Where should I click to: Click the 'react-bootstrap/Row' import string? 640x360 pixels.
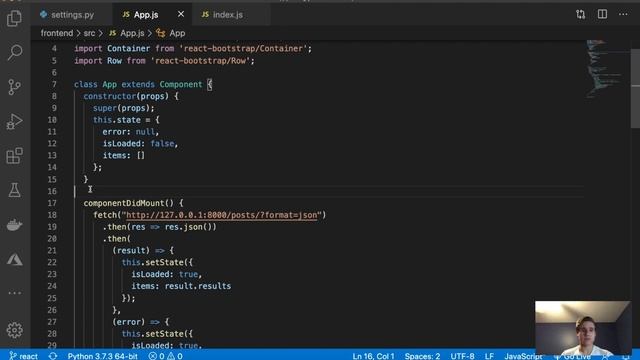tap(200, 61)
